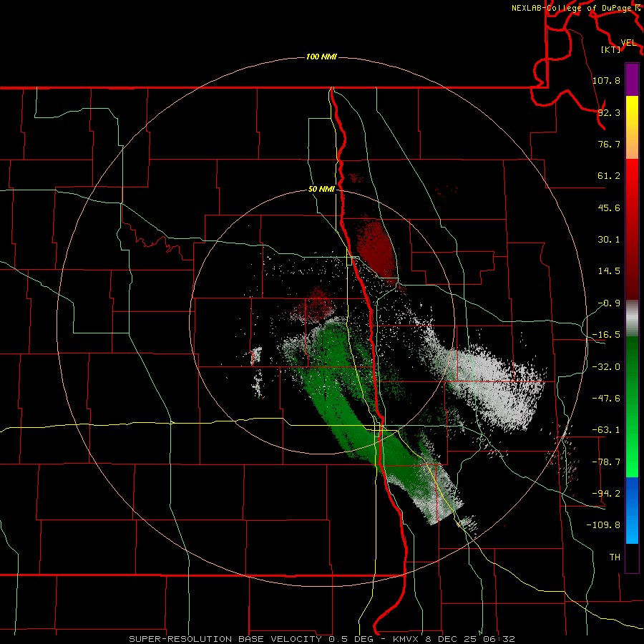Click the [KT] units label
This screenshot has width=644, height=644.
pos(611,50)
